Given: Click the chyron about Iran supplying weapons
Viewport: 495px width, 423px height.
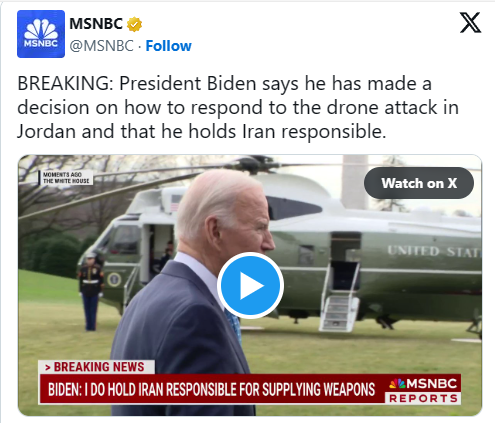Looking at the screenshot, I should coord(212,389).
